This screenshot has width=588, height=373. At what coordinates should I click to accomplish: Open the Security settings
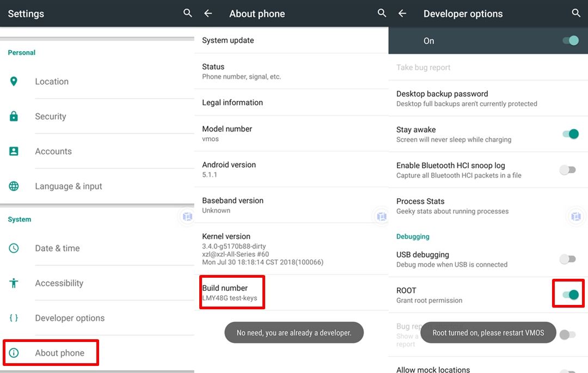97,116
